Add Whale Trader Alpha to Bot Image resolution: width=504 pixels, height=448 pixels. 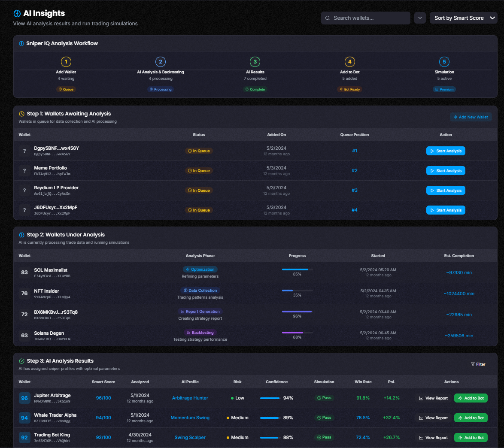tap(471, 418)
